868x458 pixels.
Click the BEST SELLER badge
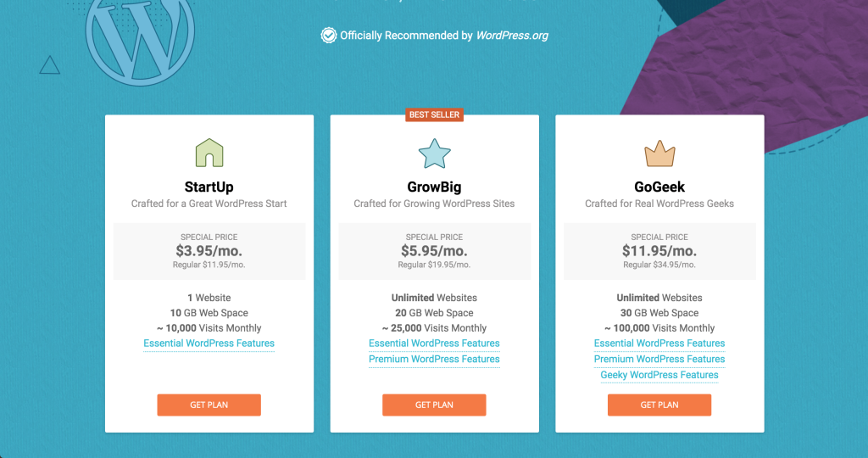pyautogui.click(x=434, y=114)
